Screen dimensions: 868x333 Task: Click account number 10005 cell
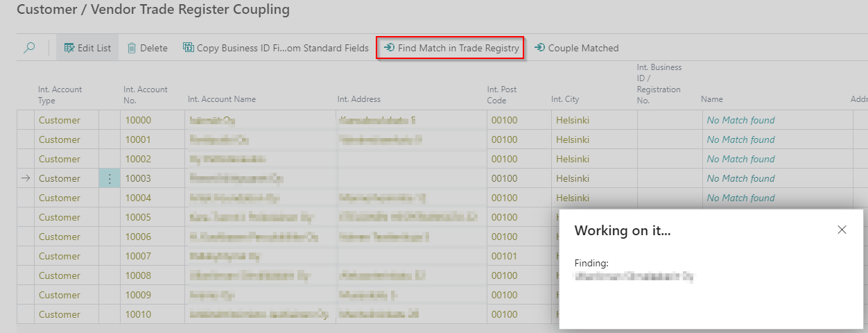pos(137,217)
